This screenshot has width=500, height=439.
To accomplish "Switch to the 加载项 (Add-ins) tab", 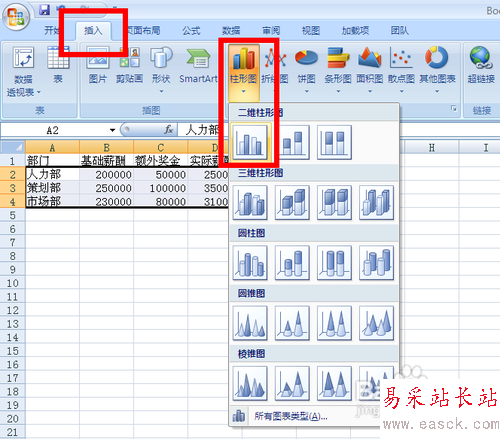I will (355, 31).
